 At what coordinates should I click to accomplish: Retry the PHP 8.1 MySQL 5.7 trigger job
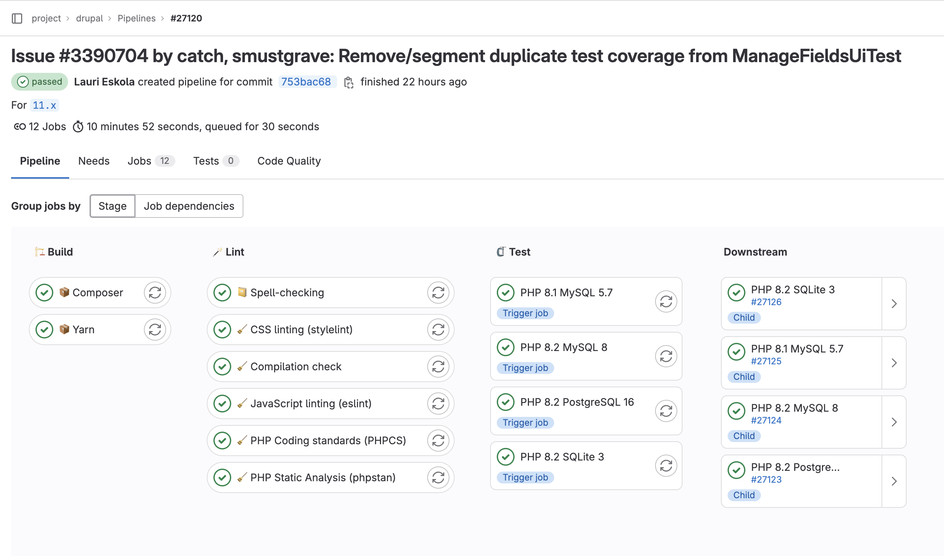click(x=666, y=302)
